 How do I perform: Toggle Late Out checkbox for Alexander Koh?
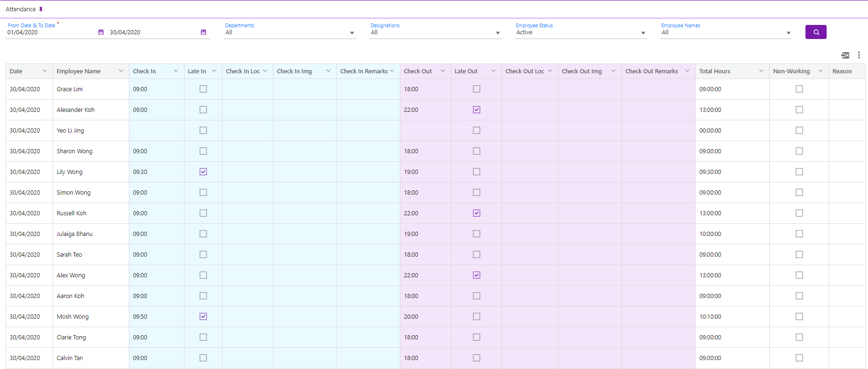click(x=477, y=110)
